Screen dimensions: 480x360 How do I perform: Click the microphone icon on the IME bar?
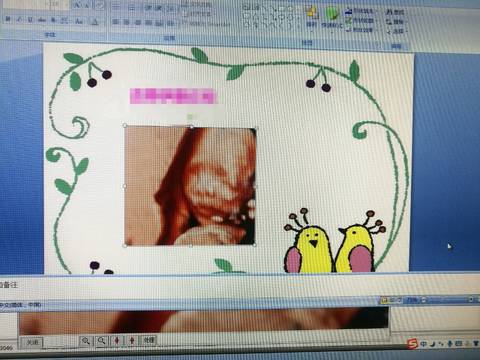point(450,343)
